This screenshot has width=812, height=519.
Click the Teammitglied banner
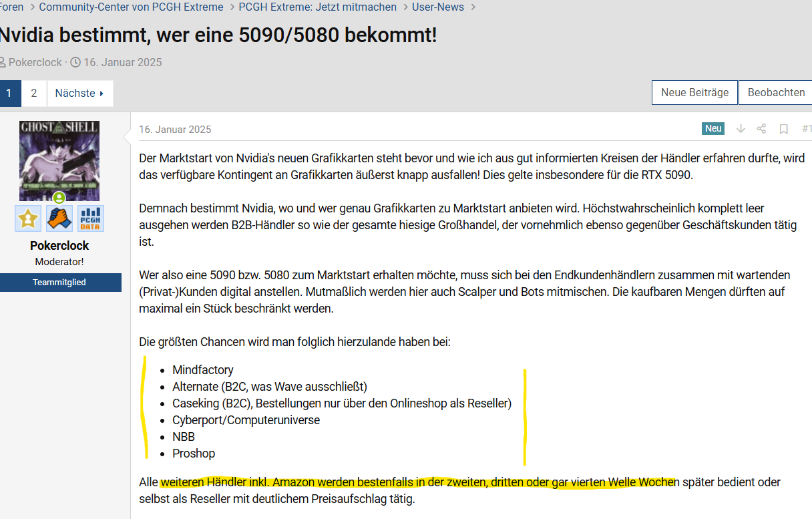(59, 283)
